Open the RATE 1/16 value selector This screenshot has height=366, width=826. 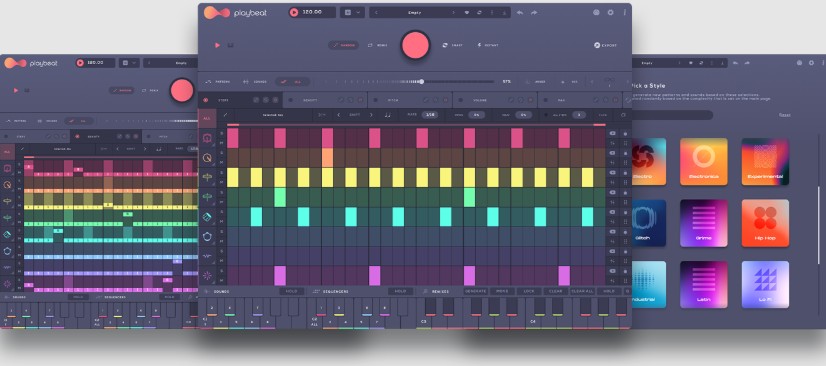[429, 115]
